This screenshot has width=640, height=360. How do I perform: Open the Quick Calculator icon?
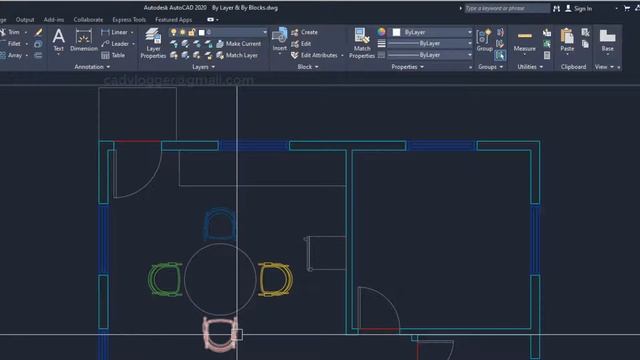pyautogui.click(x=547, y=55)
